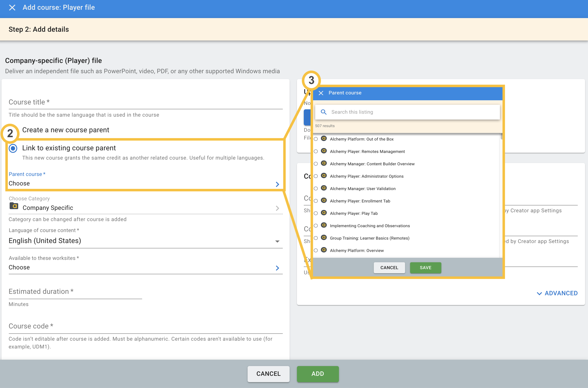Image resolution: width=588 pixels, height=388 pixels.
Task: Select the Alchemy Player: Remotes Management radio button
Action: coord(316,152)
